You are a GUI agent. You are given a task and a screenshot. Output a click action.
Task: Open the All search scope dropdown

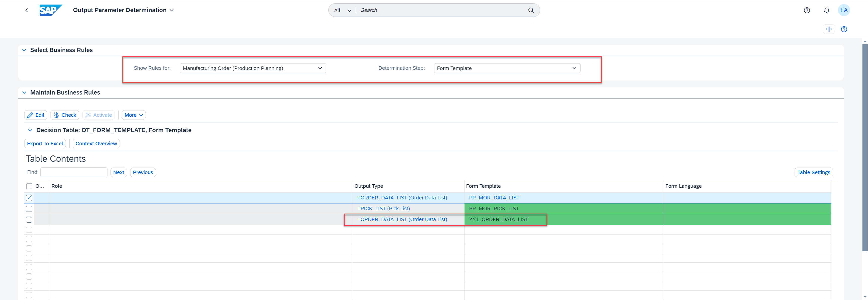(343, 10)
